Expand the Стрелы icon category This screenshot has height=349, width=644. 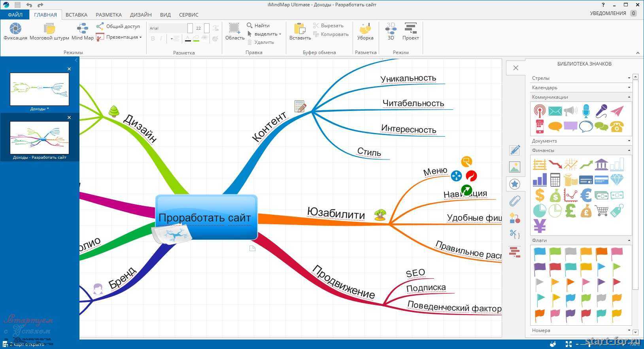[581, 78]
